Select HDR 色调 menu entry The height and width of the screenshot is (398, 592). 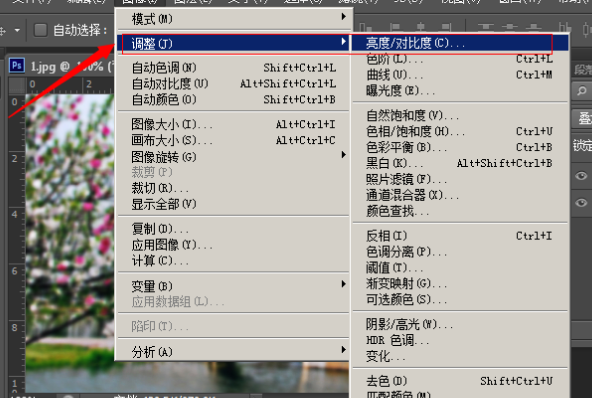tap(460, 340)
